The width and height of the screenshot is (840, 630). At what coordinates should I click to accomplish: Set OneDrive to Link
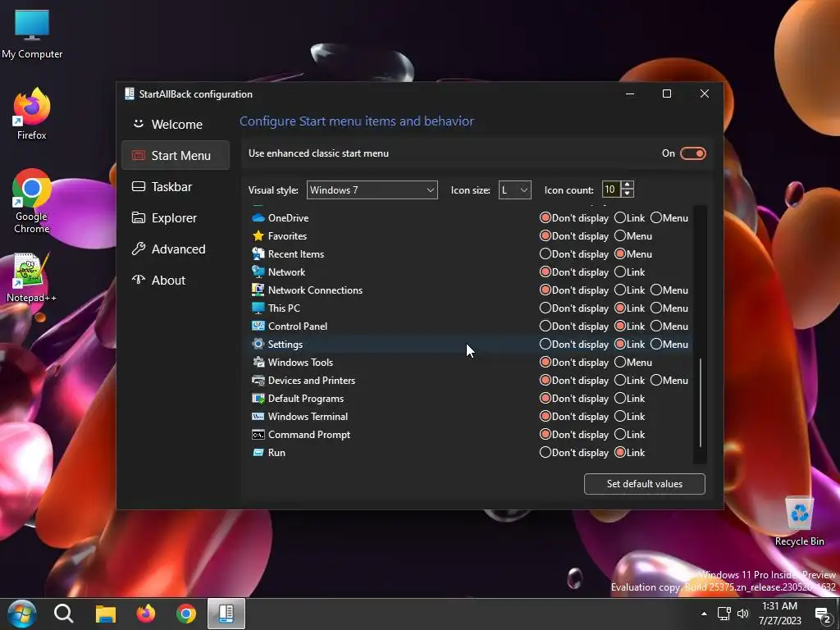(x=620, y=218)
